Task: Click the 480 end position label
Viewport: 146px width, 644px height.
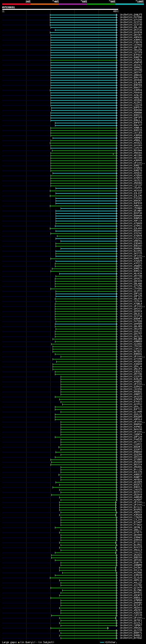Action: 115,11
